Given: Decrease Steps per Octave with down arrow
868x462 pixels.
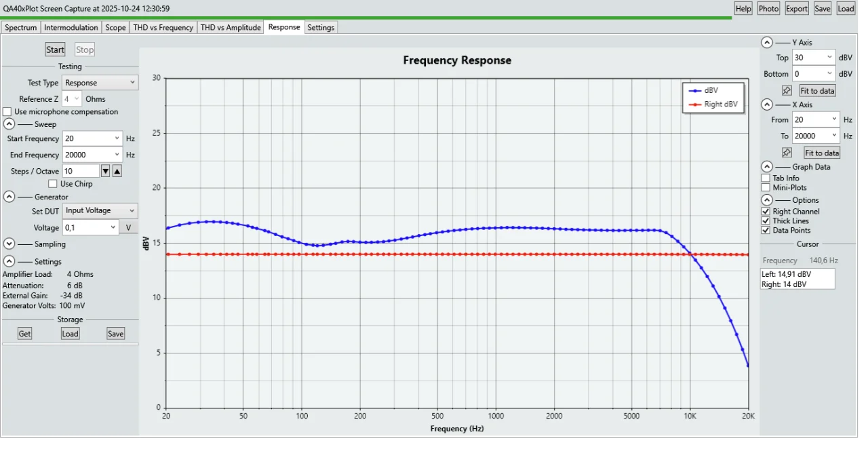Looking at the screenshot, I should pos(105,171).
